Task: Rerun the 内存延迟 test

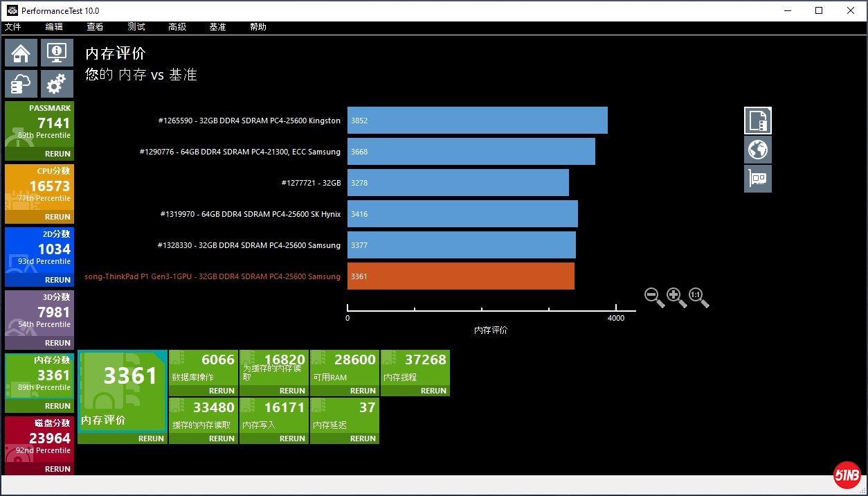Action: click(x=363, y=439)
